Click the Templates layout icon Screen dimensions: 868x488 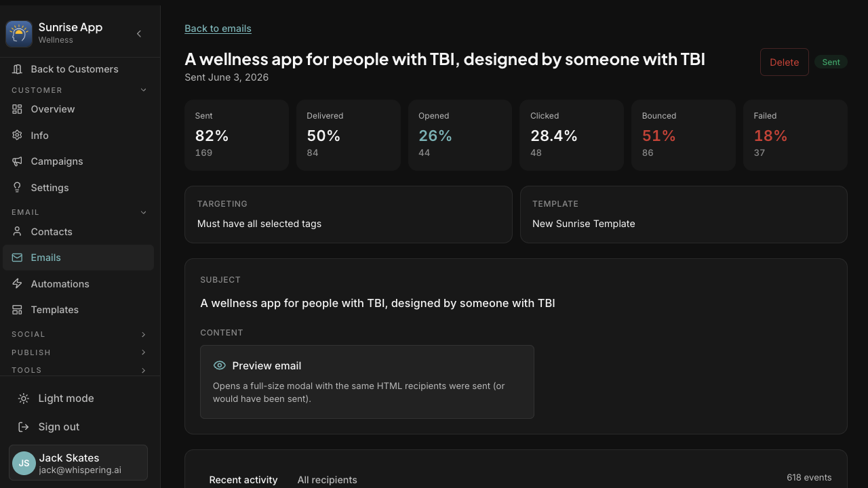click(x=18, y=310)
